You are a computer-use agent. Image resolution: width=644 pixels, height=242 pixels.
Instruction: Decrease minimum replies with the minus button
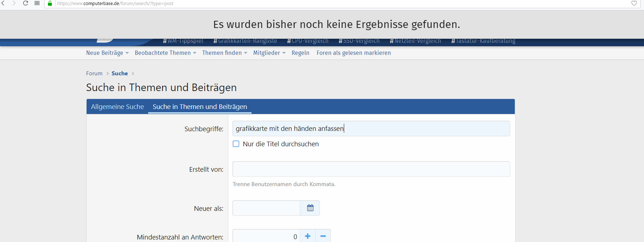(x=323, y=236)
